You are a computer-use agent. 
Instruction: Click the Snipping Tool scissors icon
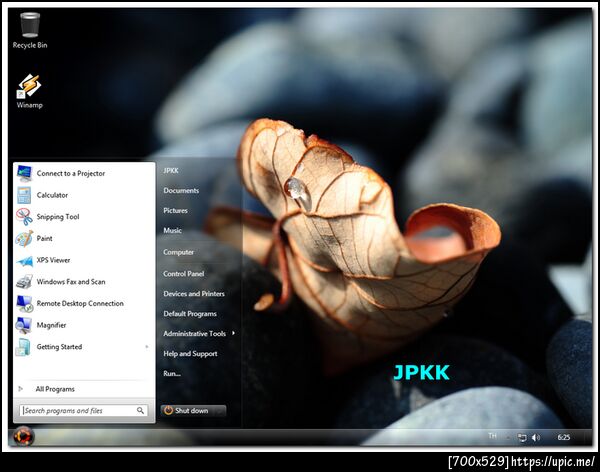tap(24, 217)
